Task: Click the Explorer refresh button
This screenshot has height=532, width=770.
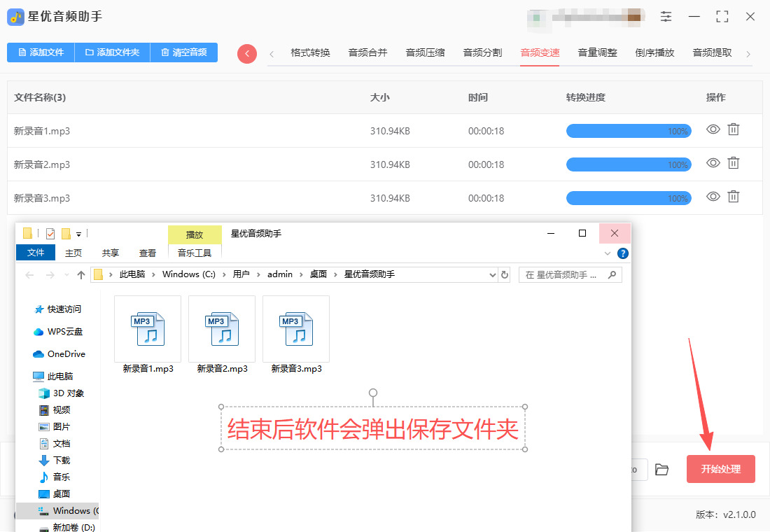Action: [x=505, y=275]
